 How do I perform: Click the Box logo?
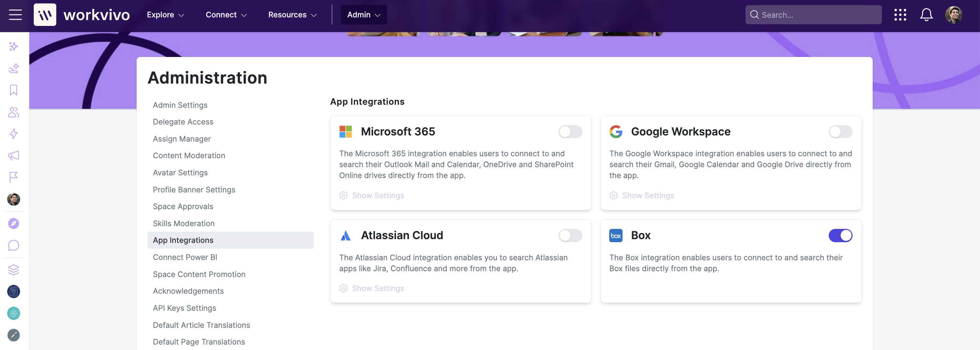coord(615,236)
